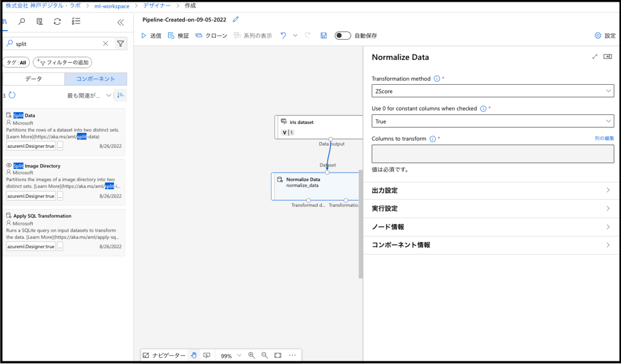This screenshot has width=621, height=364.
Task: Click the Transformed dataset output port
Action: coord(308,200)
